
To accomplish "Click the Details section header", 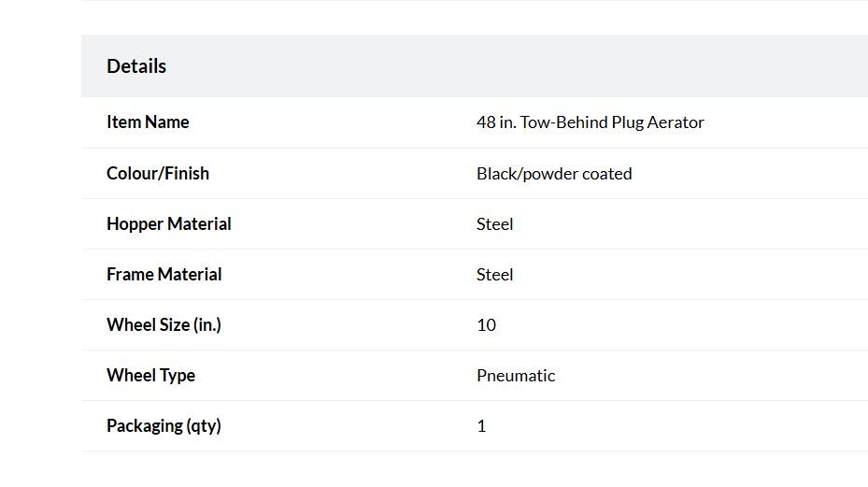I will coord(136,66).
